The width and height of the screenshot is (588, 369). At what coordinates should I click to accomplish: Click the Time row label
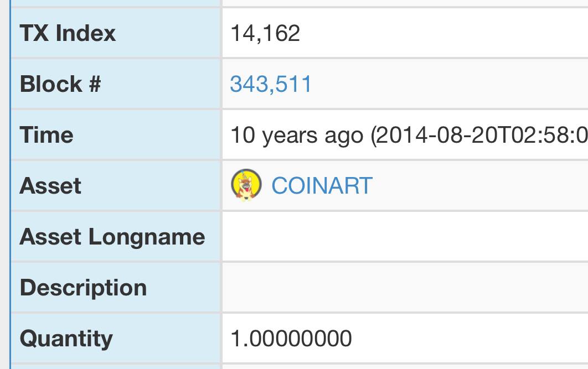click(x=47, y=134)
